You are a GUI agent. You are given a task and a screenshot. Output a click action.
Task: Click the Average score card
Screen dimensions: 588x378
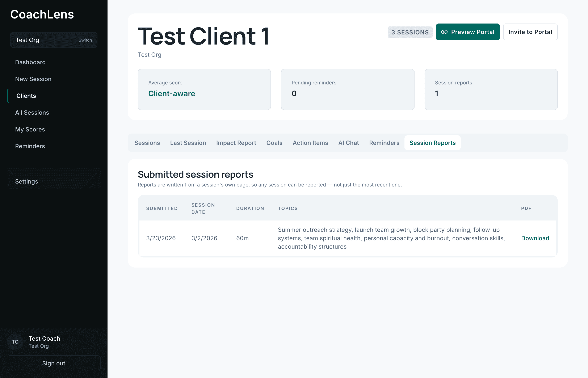(x=204, y=89)
